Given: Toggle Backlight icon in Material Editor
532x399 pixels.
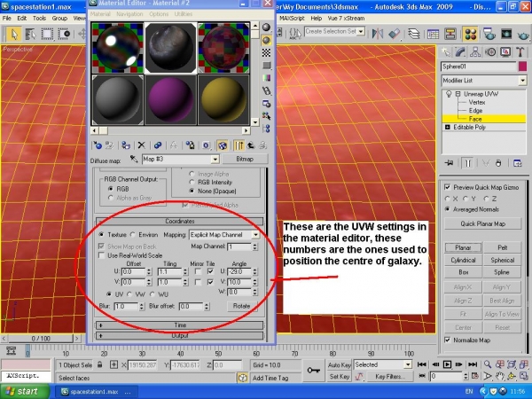Looking at the screenshot, I should pos(266,41).
